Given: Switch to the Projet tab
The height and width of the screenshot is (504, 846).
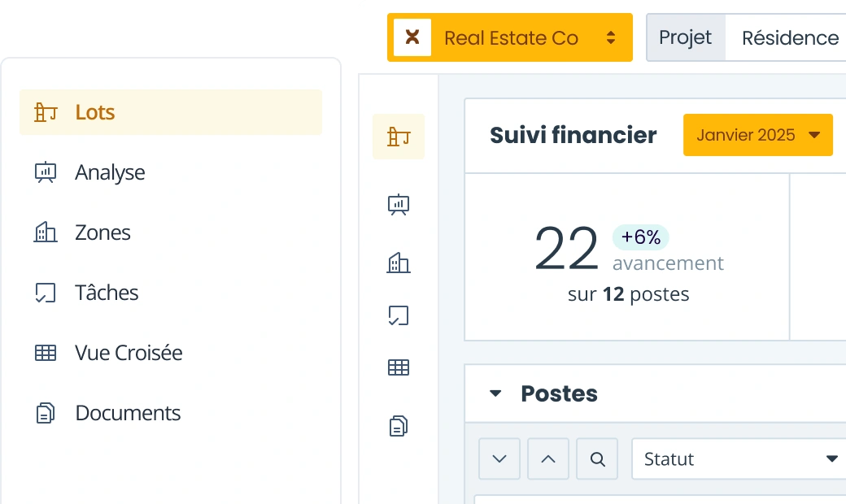Looking at the screenshot, I should (x=686, y=37).
